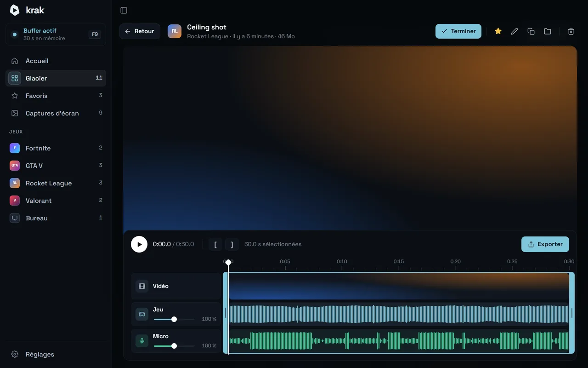Image resolution: width=588 pixels, height=368 pixels.
Task: Show Valorant clips from sidebar
Action: (x=56, y=201)
